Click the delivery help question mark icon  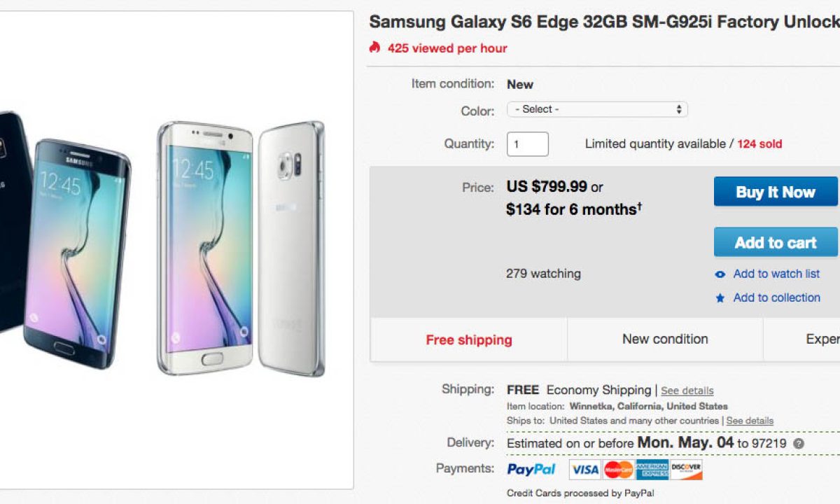[x=798, y=443]
